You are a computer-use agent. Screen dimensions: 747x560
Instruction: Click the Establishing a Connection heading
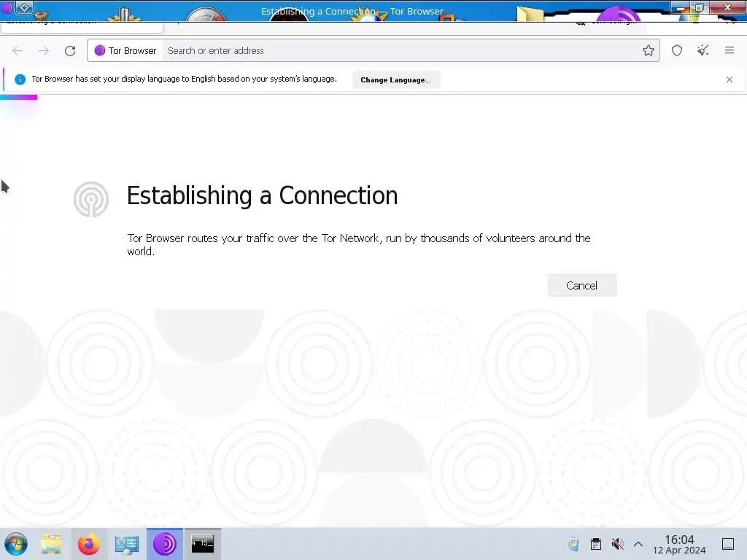(x=262, y=195)
